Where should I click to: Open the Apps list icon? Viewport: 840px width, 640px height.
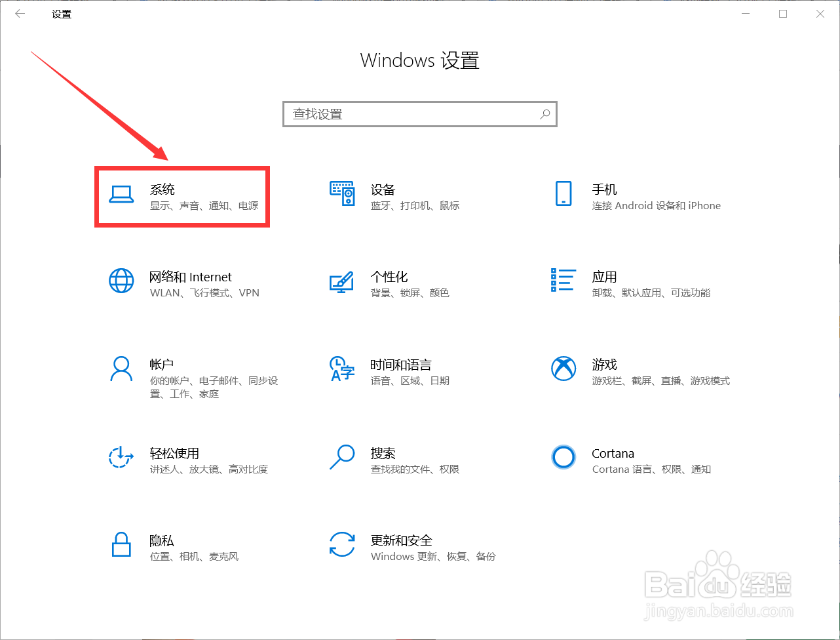[563, 280]
